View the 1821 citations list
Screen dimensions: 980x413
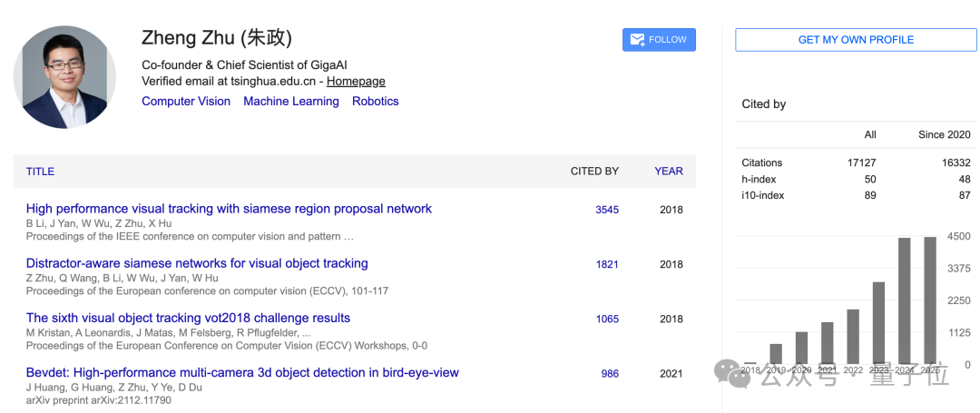(x=607, y=264)
